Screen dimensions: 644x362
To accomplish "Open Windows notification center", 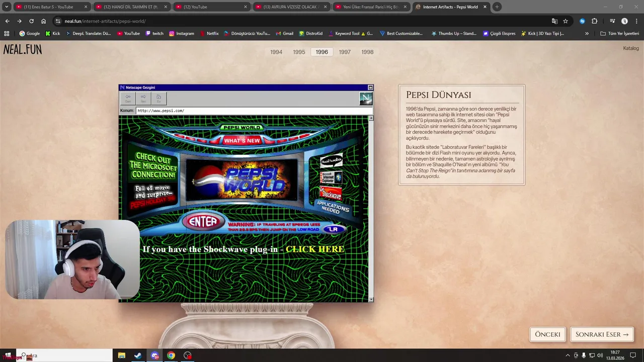I will (633, 355).
